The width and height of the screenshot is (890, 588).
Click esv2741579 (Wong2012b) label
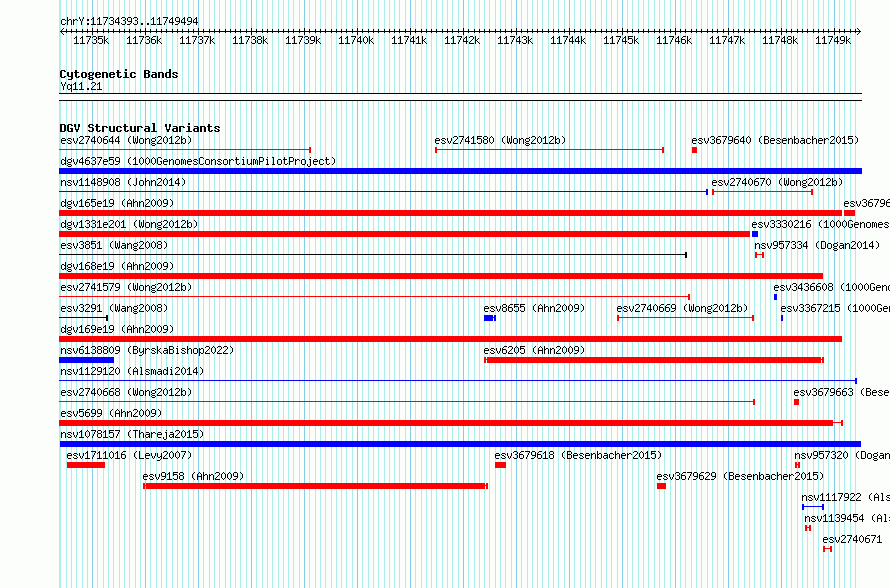[x=126, y=287]
